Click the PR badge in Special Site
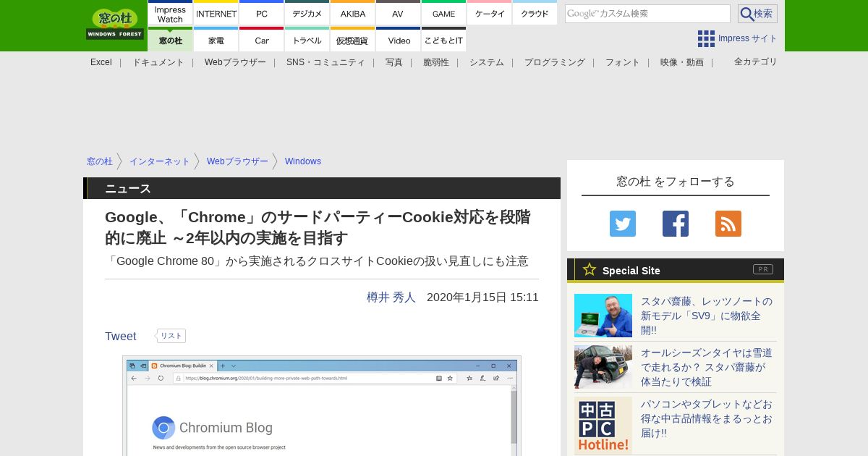This screenshot has width=868, height=456. tap(763, 269)
